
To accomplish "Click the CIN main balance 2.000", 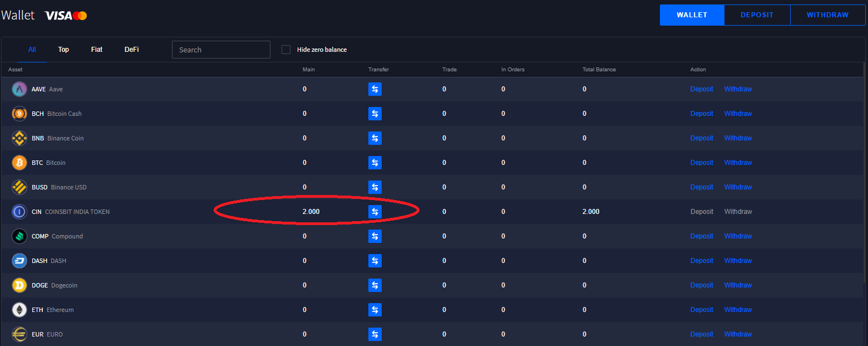I will tap(311, 212).
